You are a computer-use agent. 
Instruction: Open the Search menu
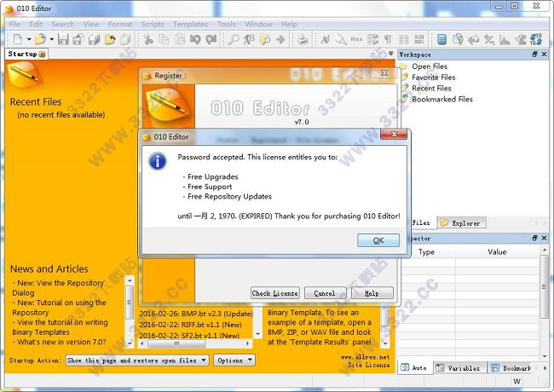62,24
